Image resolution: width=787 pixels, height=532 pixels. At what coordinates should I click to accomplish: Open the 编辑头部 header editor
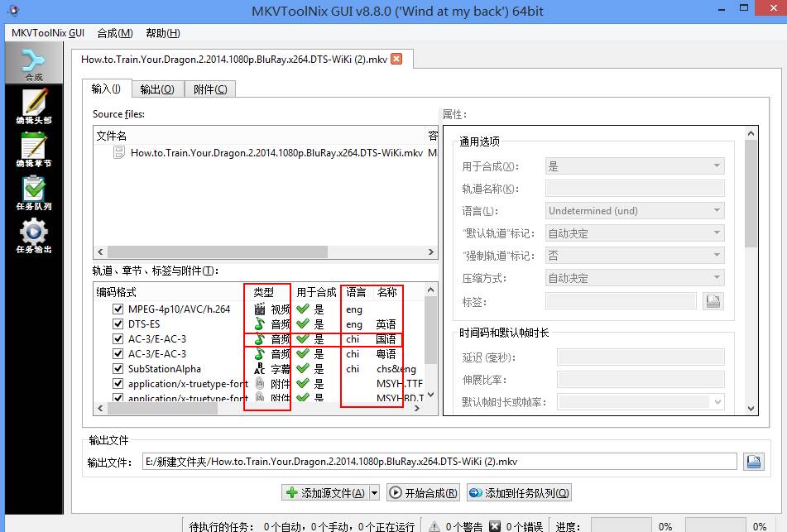click(x=34, y=107)
